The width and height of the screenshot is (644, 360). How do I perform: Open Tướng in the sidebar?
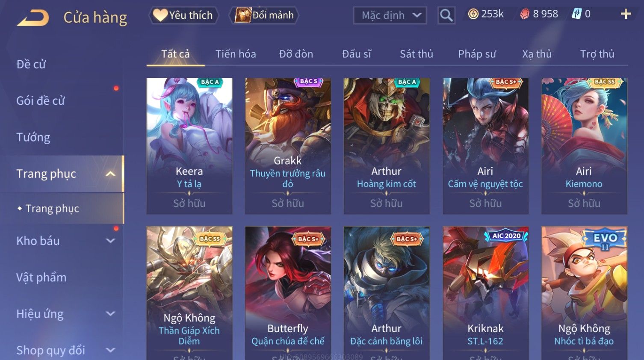tap(33, 137)
